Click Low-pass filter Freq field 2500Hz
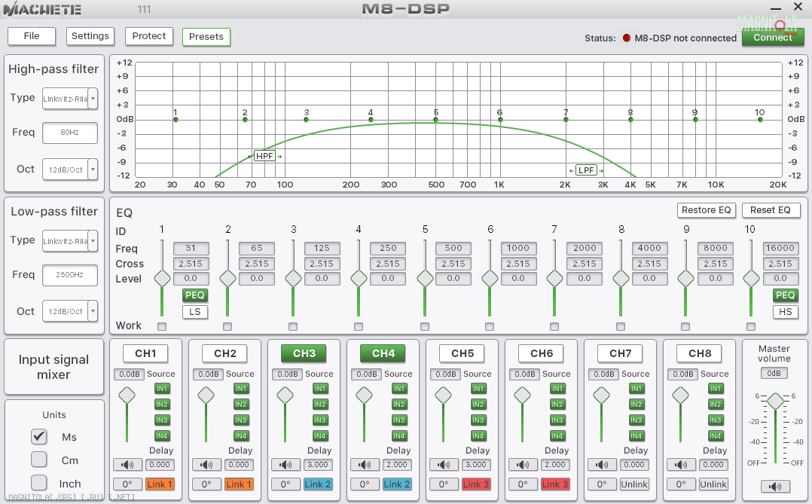Screen dimensions: 812x504 [70, 275]
